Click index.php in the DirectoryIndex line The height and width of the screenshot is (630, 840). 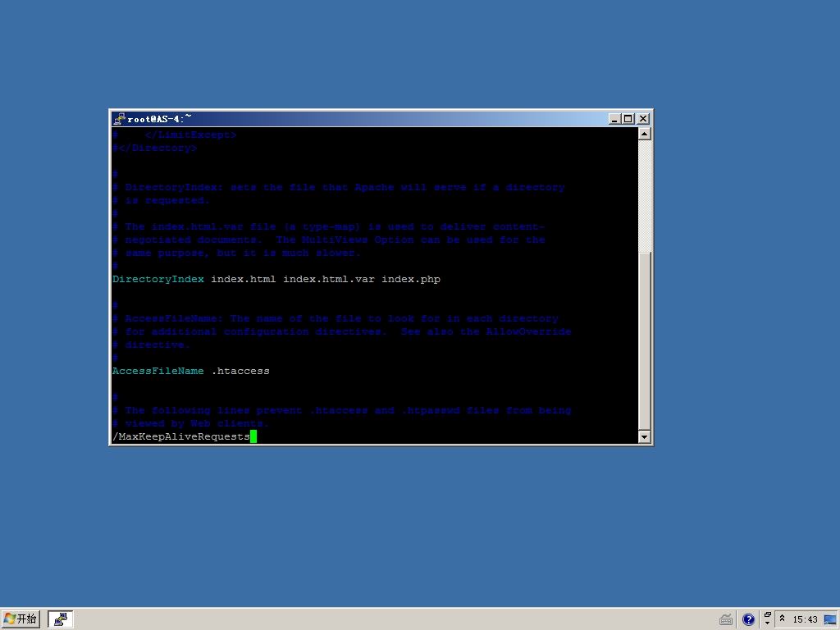pos(411,279)
